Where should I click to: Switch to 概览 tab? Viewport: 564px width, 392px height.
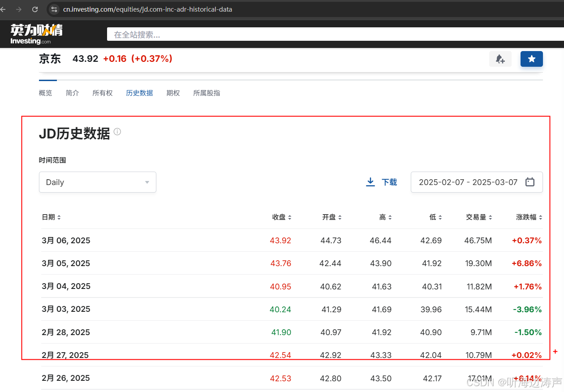coord(45,93)
